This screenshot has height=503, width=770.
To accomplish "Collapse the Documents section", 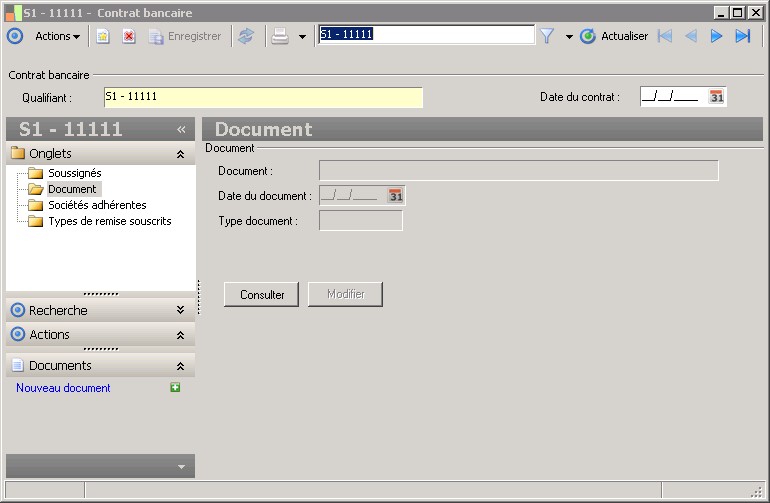I will [x=180, y=366].
